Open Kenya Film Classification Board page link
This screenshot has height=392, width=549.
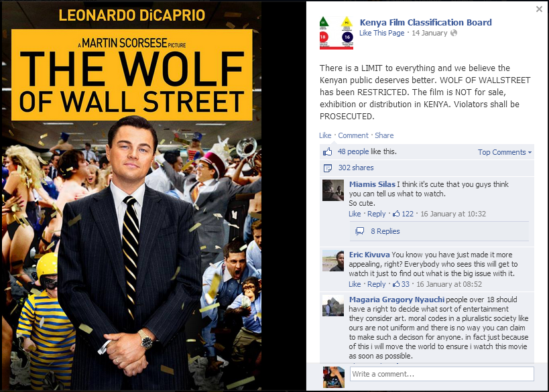click(x=426, y=22)
